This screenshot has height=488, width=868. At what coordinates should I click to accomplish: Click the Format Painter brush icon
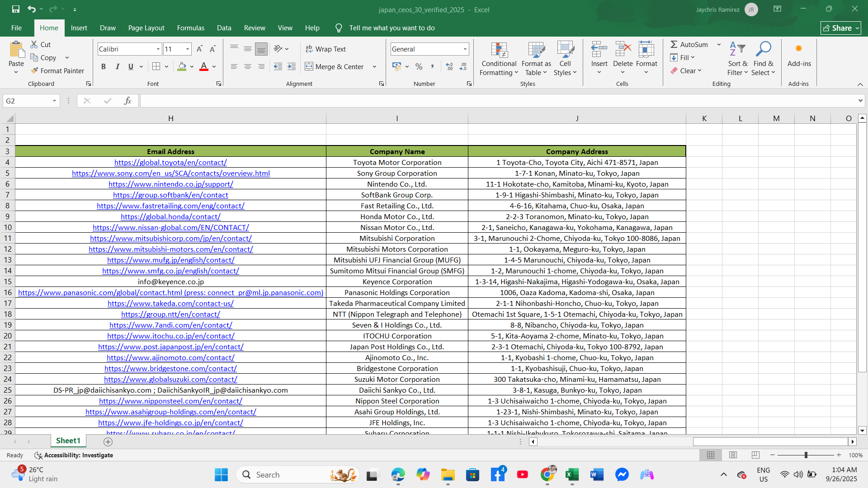(x=35, y=71)
